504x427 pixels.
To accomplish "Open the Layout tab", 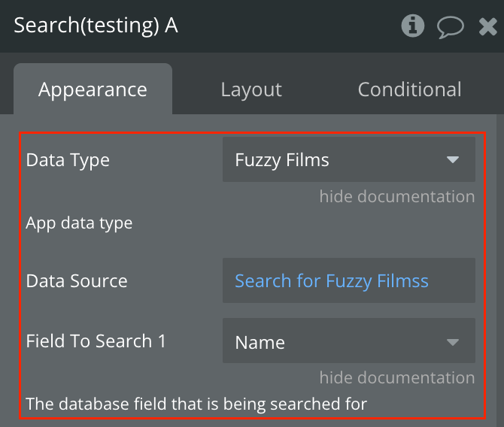I will (251, 90).
